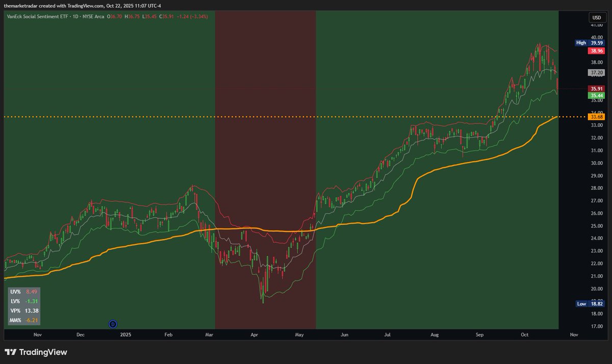Select the orange 33.68 price label

pos(596,117)
